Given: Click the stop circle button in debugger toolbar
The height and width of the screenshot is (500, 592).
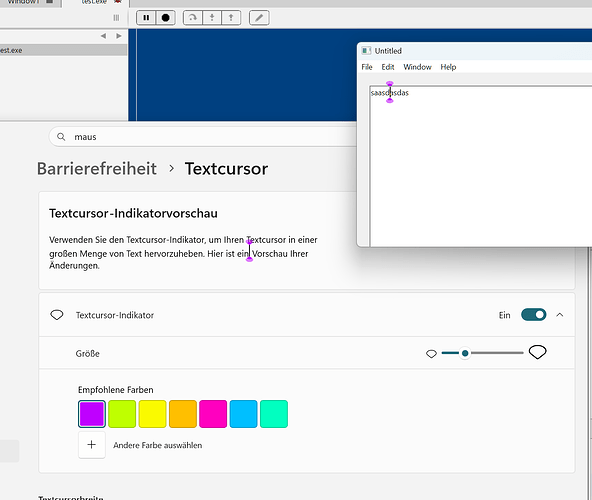Looking at the screenshot, I should [x=165, y=18].
